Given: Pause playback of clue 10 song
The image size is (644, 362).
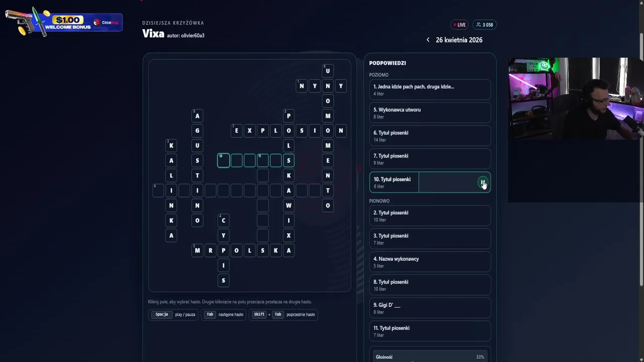Looking at the screenshot, I should pos(482,183).
